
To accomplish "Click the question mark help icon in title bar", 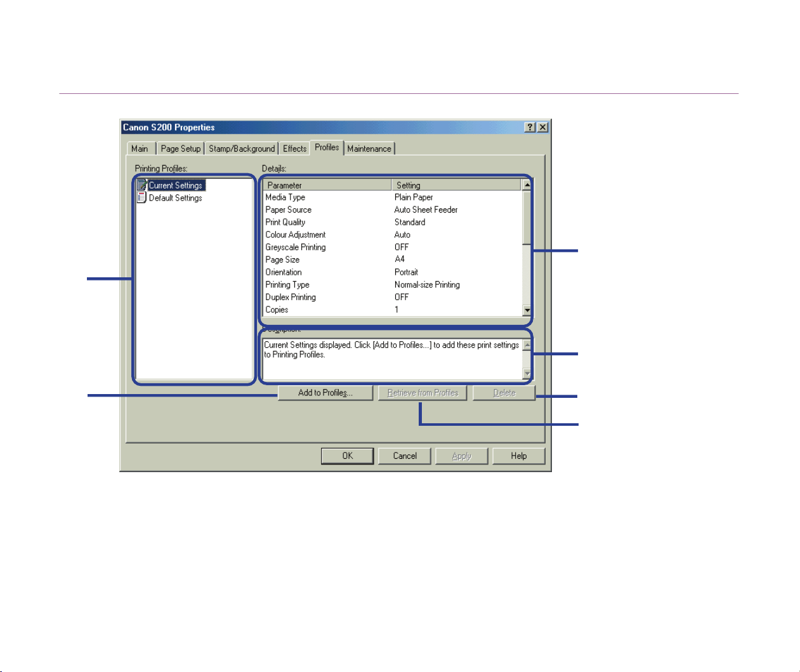I will pyautogui.click(x=530, y=127).
